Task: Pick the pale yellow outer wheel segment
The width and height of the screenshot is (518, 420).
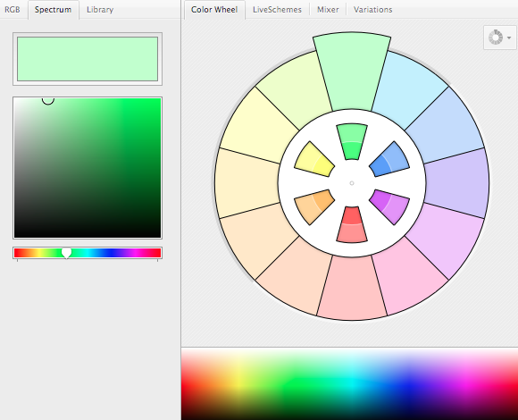Action: point(258,127)
